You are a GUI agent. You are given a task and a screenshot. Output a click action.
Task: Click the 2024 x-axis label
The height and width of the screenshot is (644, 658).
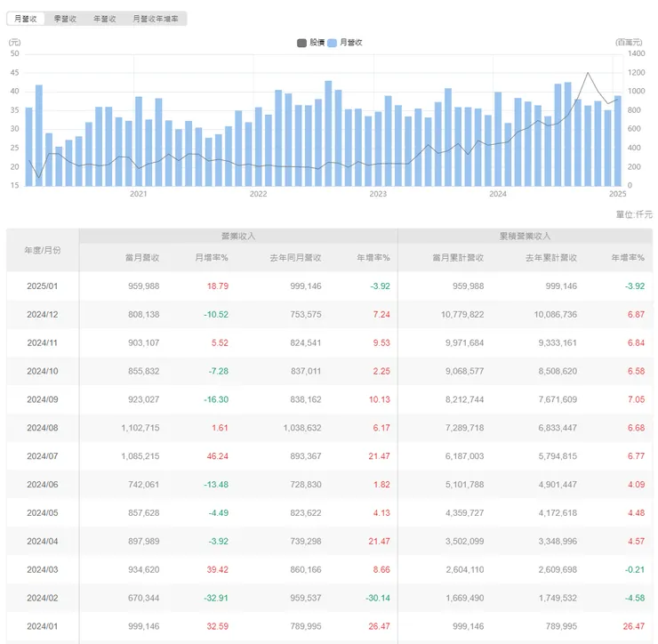[498, 194]
